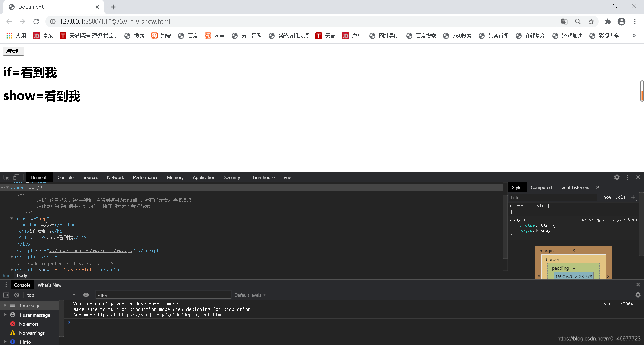This screenshot has width=644, height=345.
Task: Click the browser back arrow
Action: point(9,21)
